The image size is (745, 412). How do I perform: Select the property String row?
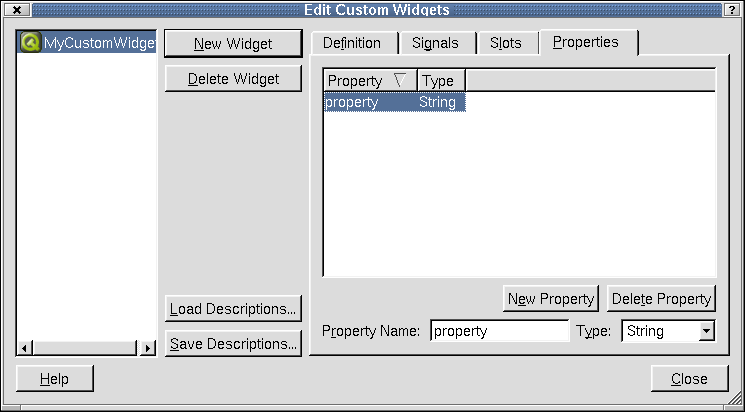(x=393, y=102)
